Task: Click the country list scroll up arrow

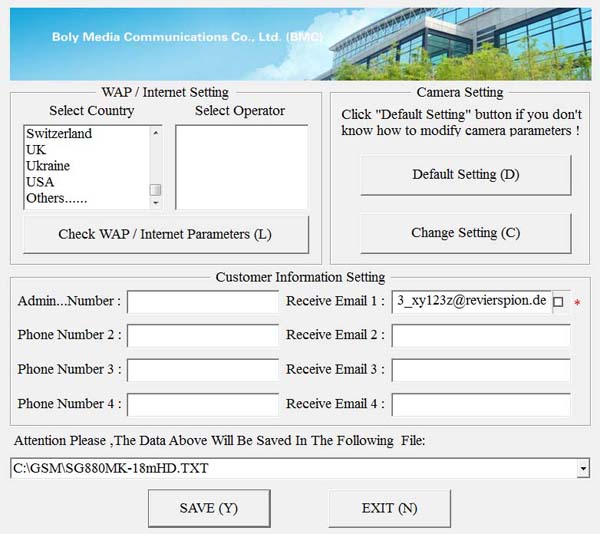Action: click(x=155, y=132)
